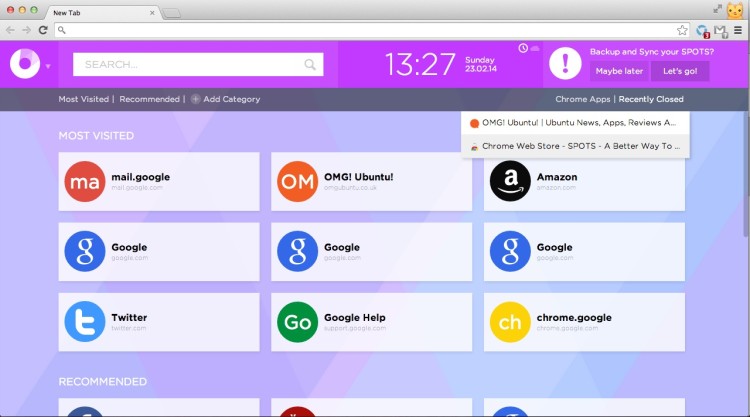This screenshot has height=417, width=750.
Task: Click Add Category link
Action: click(232, 99)
